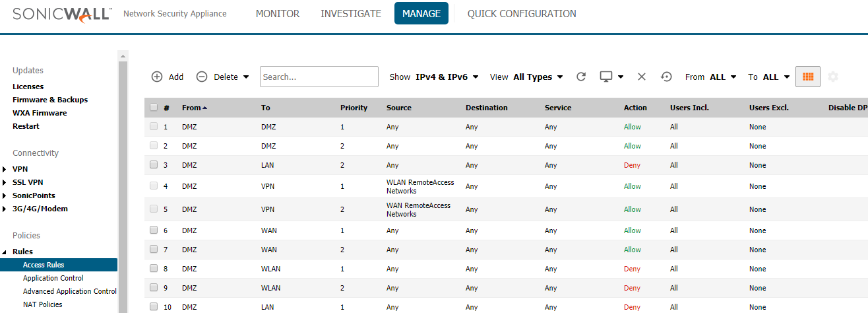The width and height of the screenshot is (868, 313).
Task: Click the Add rule plus icon
Action: pos(157,77)
